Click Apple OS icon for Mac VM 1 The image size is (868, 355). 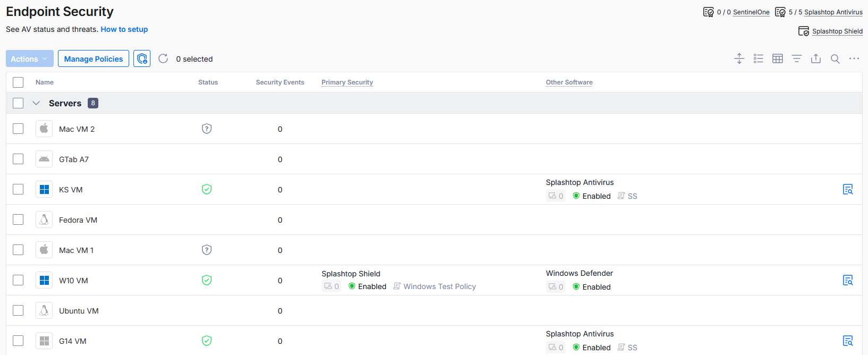tap(44, 250)
